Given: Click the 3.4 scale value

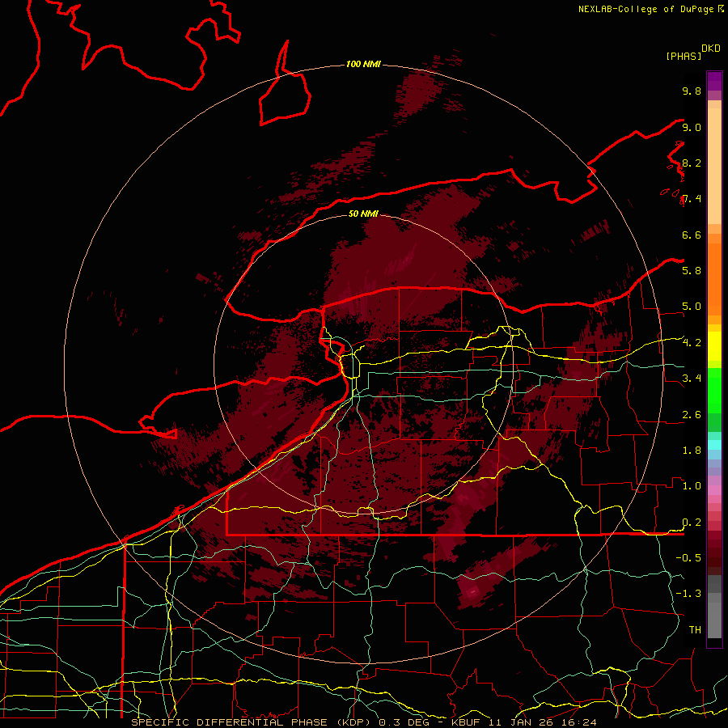Looking at the screenshot, I should tap(692, 379).
